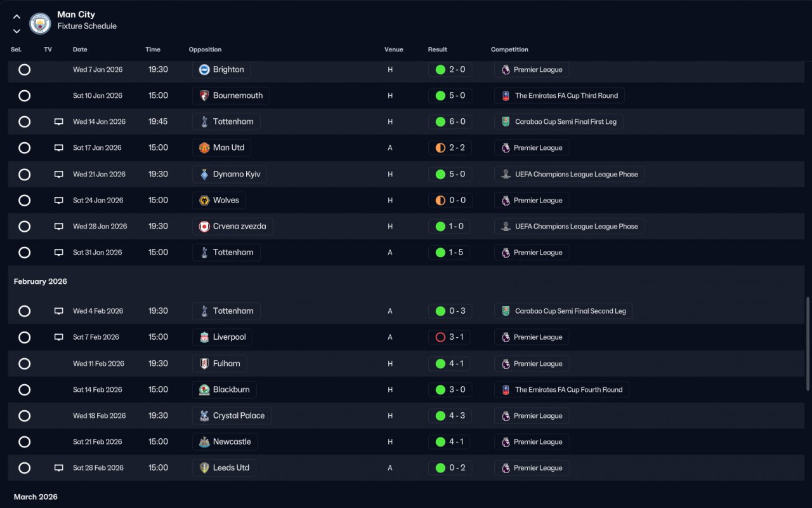The width and height of the screenshot is (812, 508).
Task: Open Champions League League Phase on Crvena zvezda row
Action: (570, 227)
